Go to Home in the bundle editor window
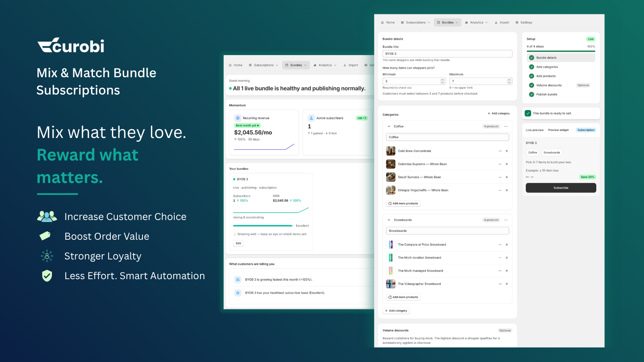This screenshot has width=644, height=362. [x=388, y=23]
